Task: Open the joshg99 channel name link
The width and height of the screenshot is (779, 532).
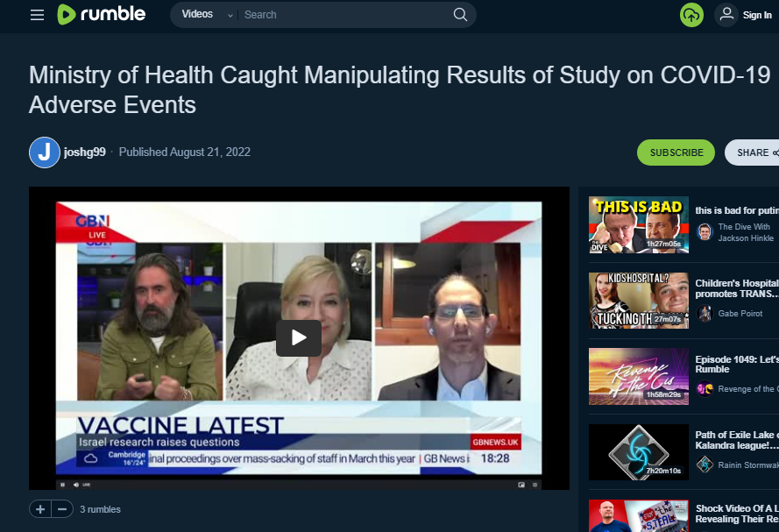Action: (84, 152)
